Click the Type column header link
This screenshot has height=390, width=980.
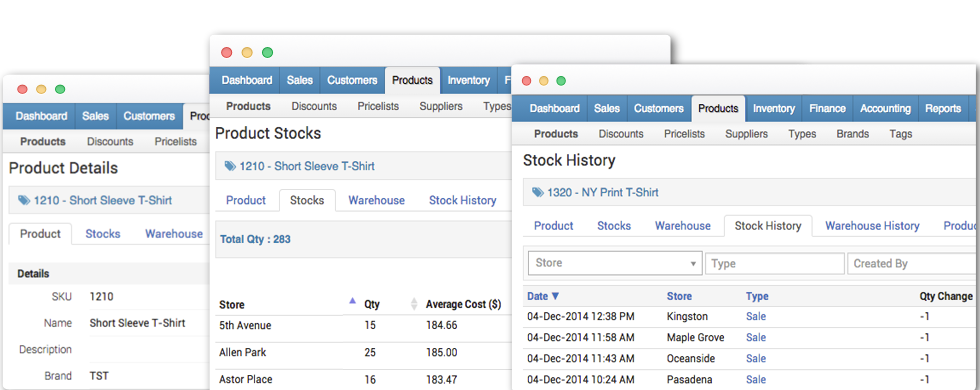(x=757, y=296)
